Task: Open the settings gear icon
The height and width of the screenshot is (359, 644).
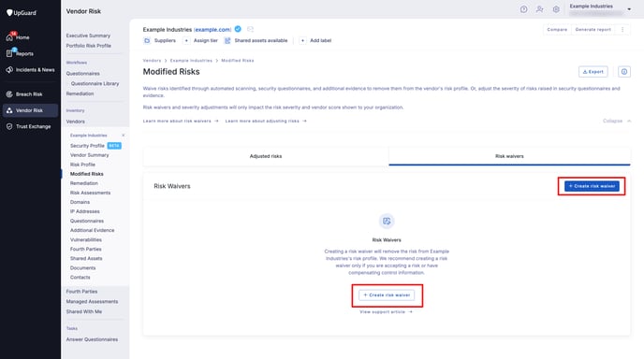Action: pos(556,9)
